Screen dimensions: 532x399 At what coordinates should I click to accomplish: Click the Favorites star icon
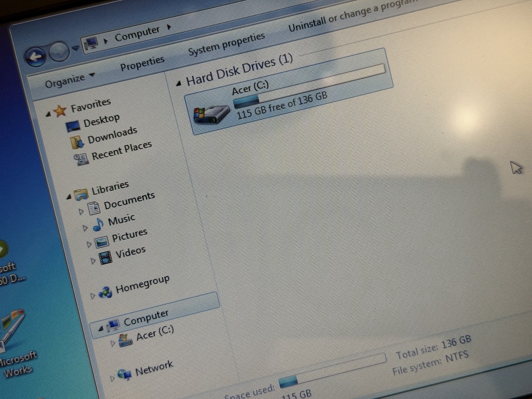coord(60,111)
